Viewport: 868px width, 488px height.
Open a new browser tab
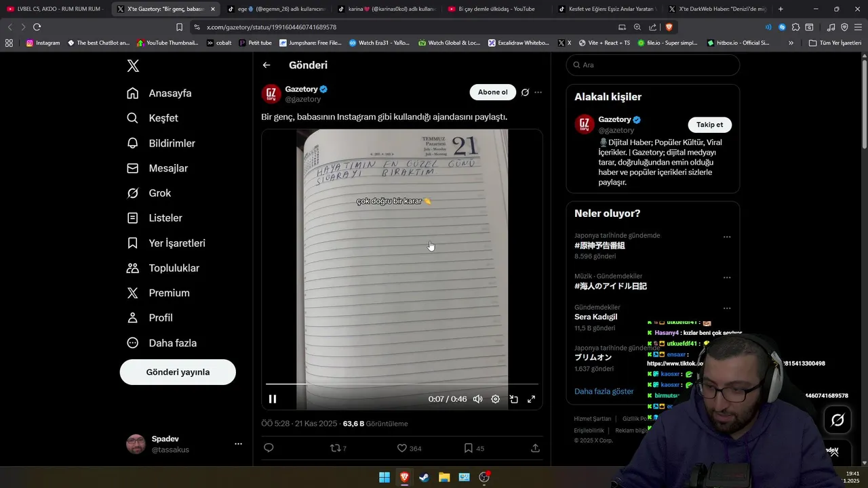tap(781, 9)
